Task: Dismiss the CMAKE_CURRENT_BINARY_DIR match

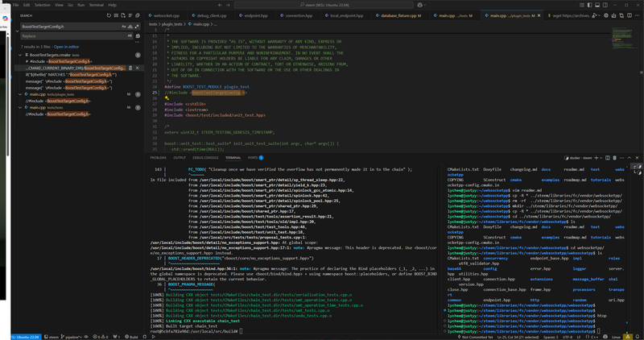Action: pyautogui.click(x=137, y=68)
